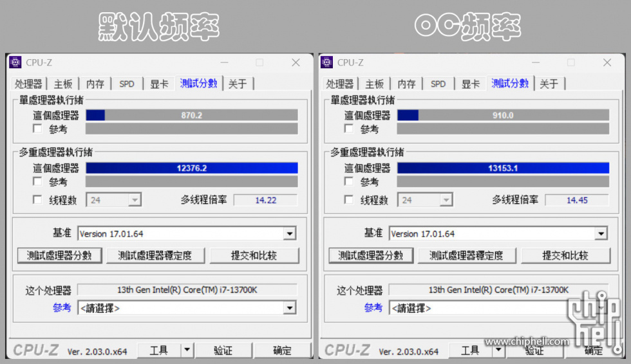Toggle 线程数 checkbox in right window
Image resolution: width=631 pixels, height=364 pixels.
click(349, 199)
